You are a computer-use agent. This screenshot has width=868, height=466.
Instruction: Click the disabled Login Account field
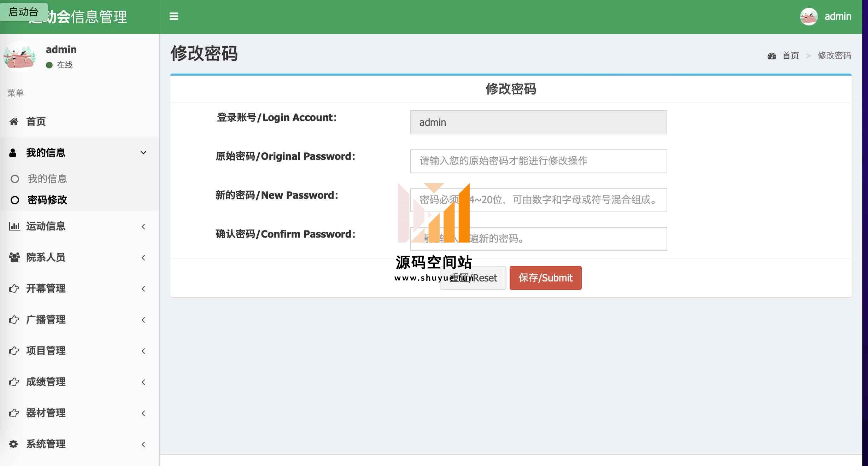pyautogui.click(x=539, y=122)
